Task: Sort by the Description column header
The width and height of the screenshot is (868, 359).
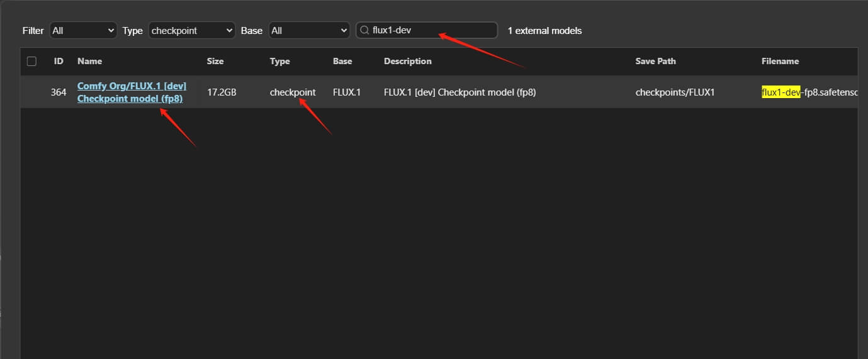Action: [x=408, y=62]
